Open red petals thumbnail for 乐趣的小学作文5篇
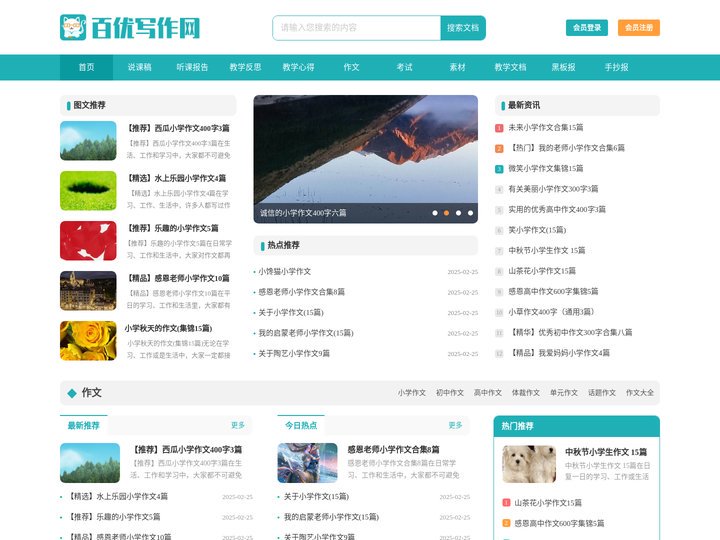 [x=88, y=241]
